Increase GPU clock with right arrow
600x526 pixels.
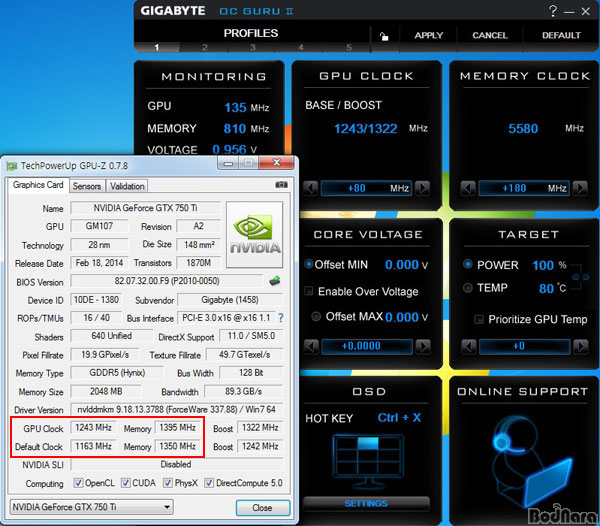pos(422,188)
